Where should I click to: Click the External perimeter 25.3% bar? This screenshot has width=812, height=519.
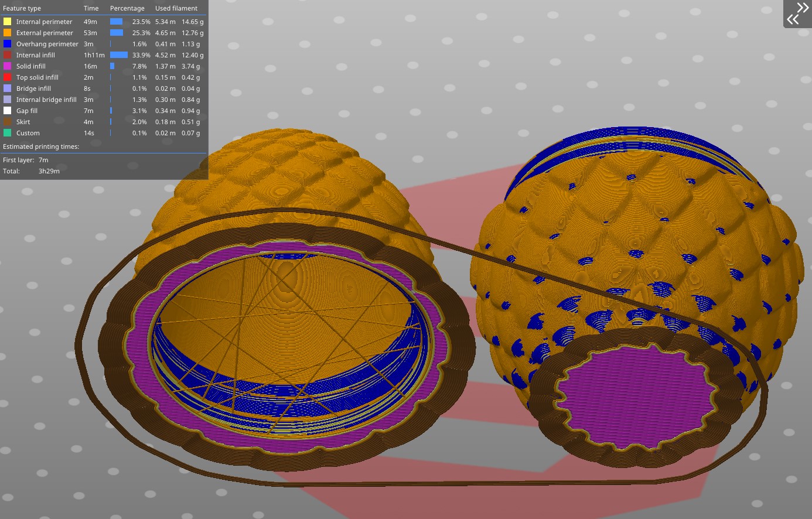pos(117,33)
